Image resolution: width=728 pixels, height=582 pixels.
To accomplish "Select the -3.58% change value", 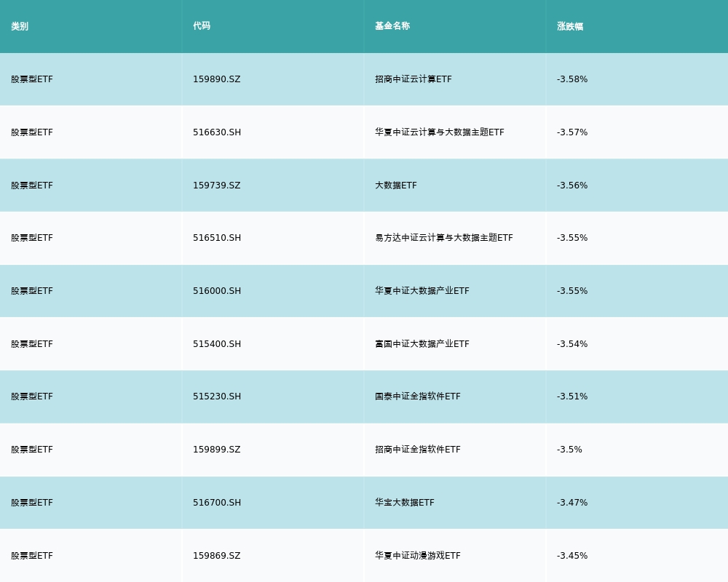I will 572,79.
